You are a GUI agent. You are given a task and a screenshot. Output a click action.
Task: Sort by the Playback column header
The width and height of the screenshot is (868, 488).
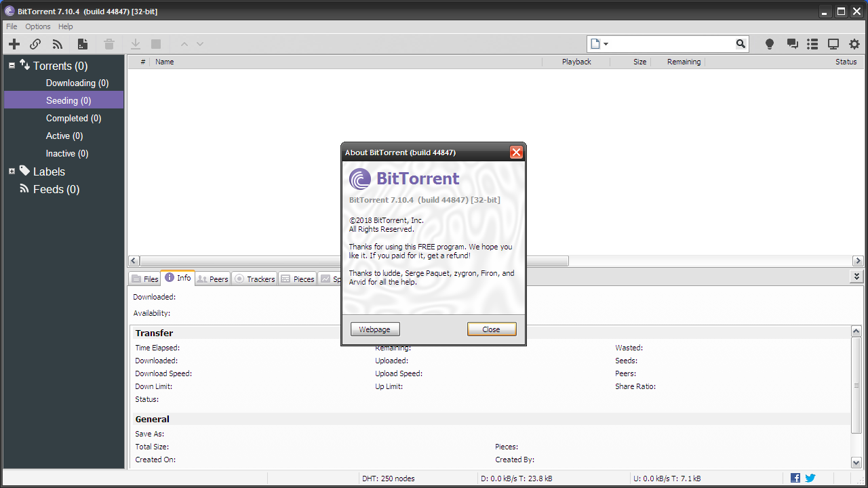point(576,62)
